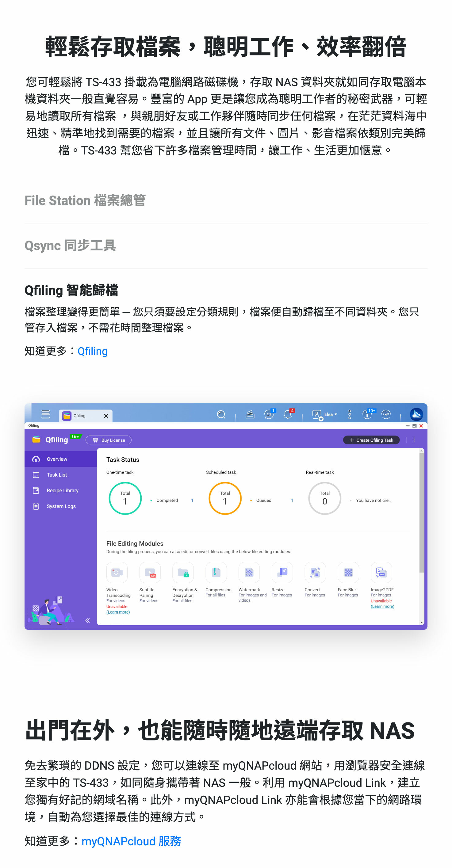Click the Completed count 1

[x=192, y=501]
